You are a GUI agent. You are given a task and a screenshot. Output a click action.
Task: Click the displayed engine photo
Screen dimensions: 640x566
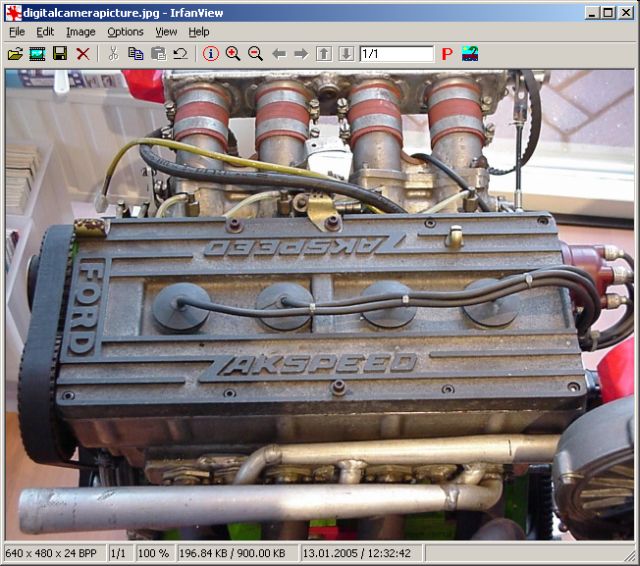[x=320, y=305]
